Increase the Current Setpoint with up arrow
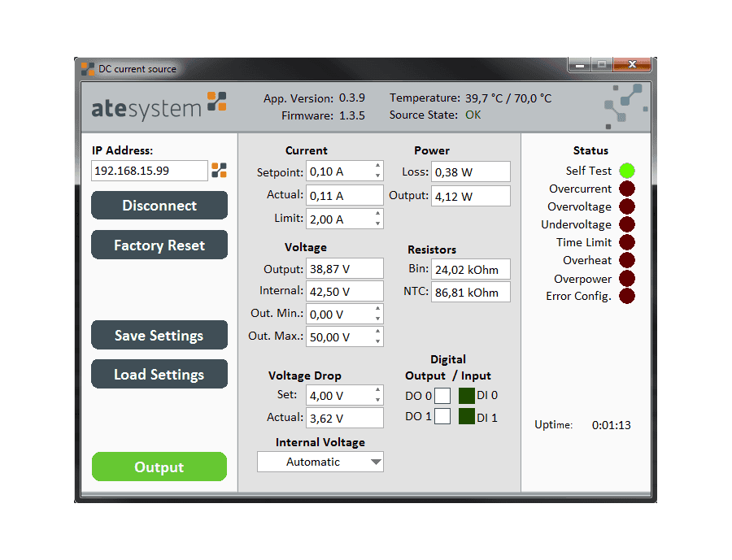The width and height of the screenshot is (732, 560). click(377, 166)
